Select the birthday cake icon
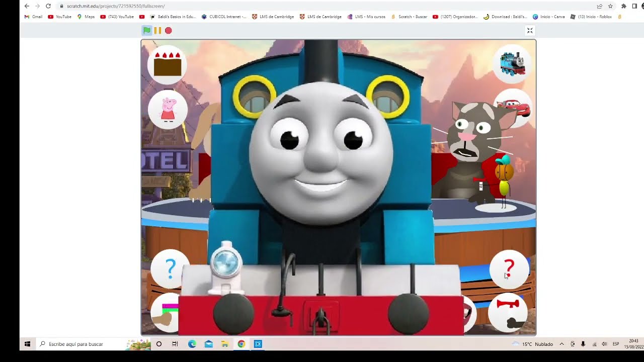The width and height of the screenshot is (644, 362). (x=168, y=64)
